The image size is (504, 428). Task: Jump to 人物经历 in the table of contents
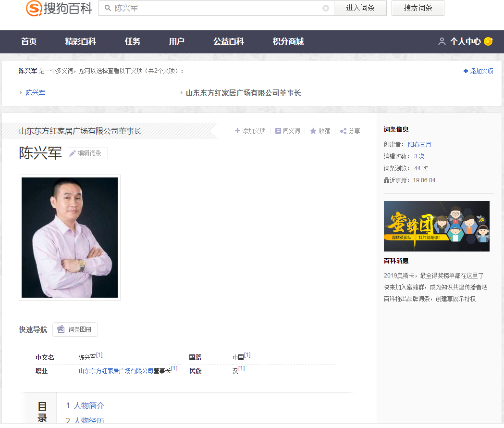click(89, 420)
